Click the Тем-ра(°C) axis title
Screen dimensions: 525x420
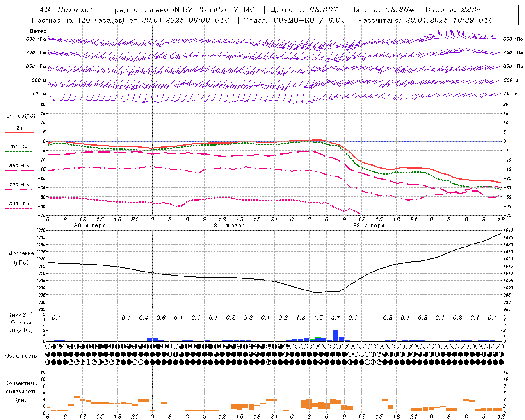(19, 116)
